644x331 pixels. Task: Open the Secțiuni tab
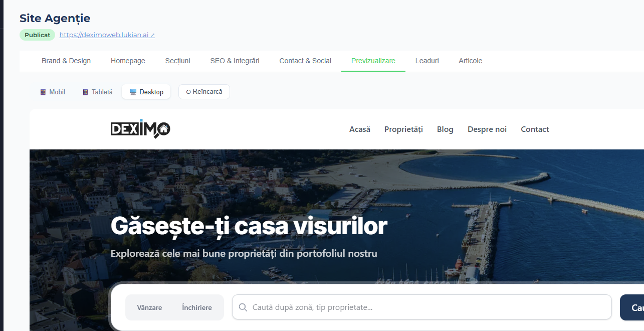pyautogui.click(x=177, y=60)
